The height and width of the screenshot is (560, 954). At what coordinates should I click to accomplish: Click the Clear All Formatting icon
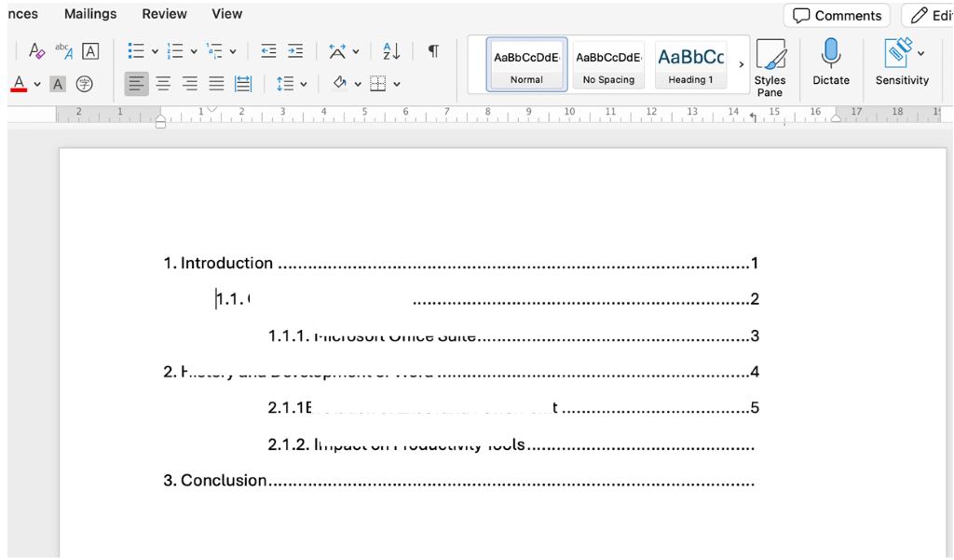(36, 51)
